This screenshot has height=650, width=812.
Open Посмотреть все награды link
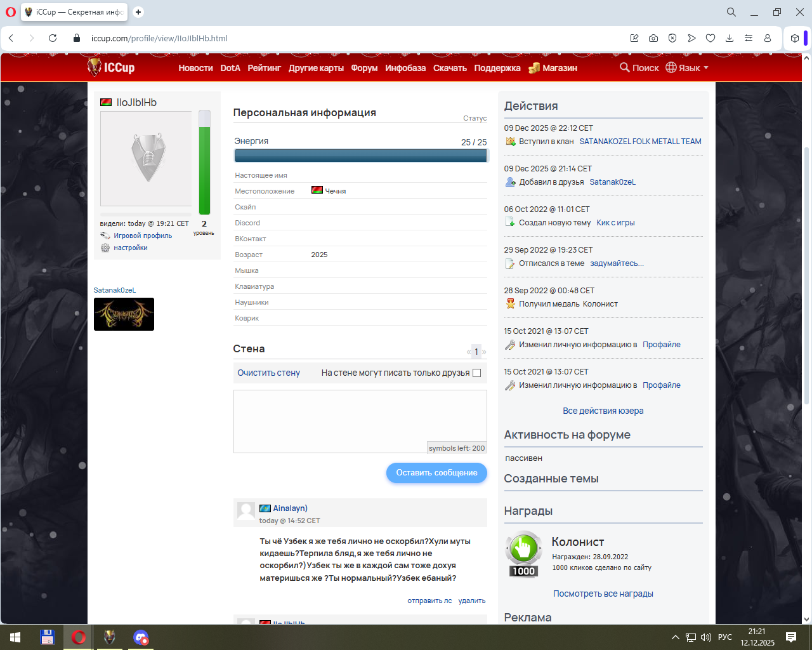pos(603,594)
